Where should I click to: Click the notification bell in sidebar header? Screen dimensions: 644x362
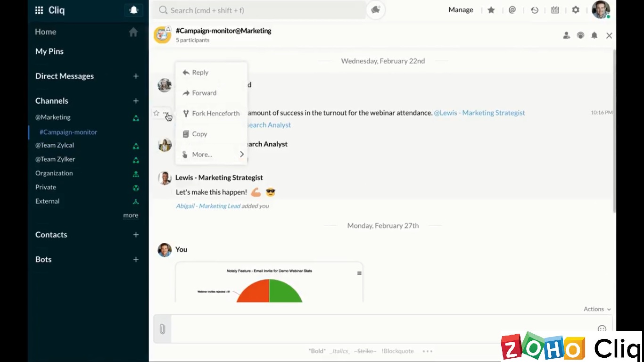click(133, 10)
